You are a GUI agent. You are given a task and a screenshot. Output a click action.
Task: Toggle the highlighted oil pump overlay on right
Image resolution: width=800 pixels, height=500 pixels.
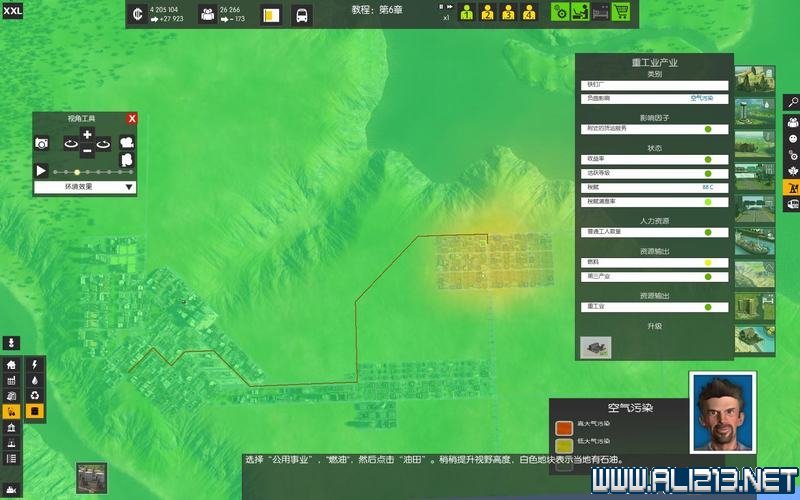click(792, 190)
